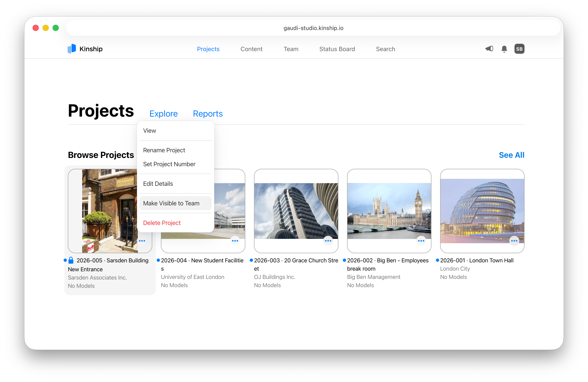Open the Big Ben project thumbnail

click(x=389, y=211)
